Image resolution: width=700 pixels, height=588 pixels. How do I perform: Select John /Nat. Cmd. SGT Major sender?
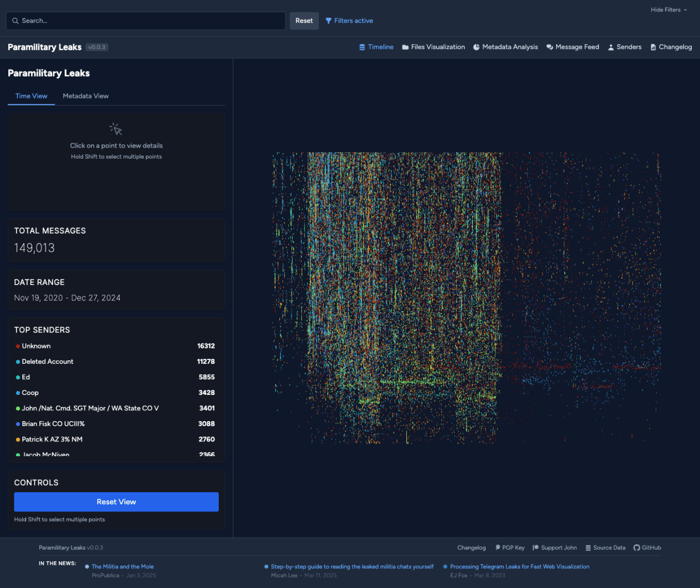pyautogui.click(x=115, y=409)
